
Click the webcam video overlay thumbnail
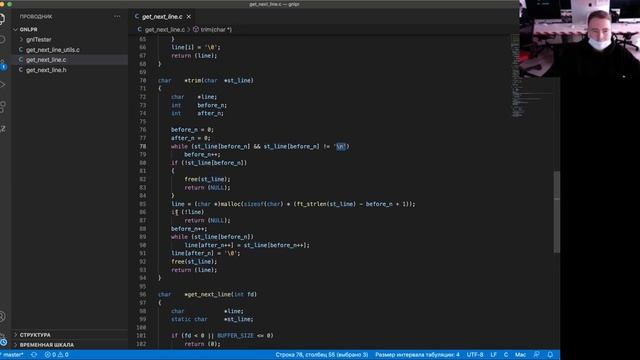point(580,39)
